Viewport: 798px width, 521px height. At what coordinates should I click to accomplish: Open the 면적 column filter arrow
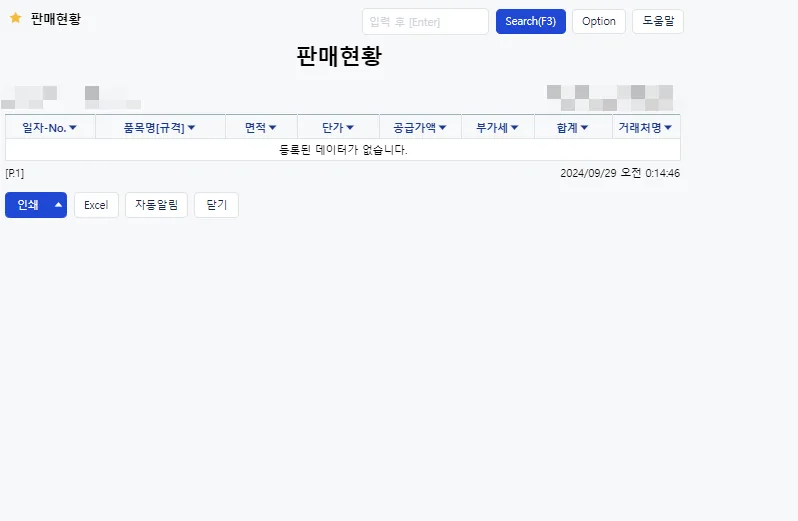[x=272, y=128]
